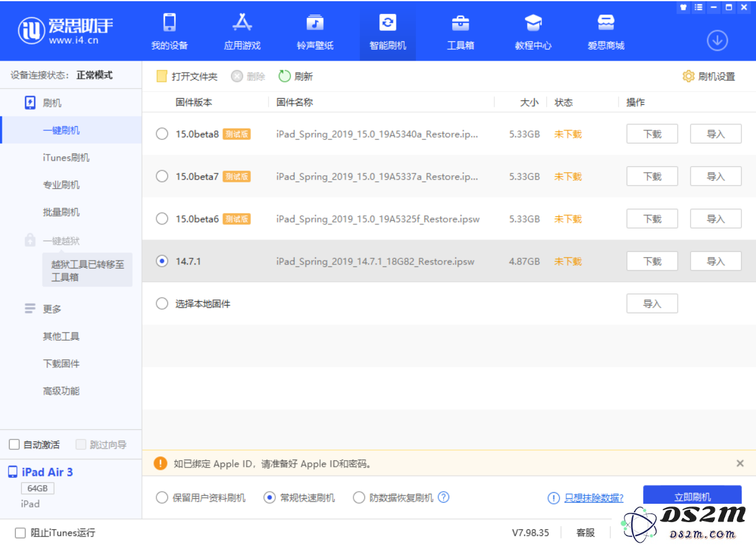
Task: Choose 防数据恢复刷机 option
Action: tap(359, 498)
